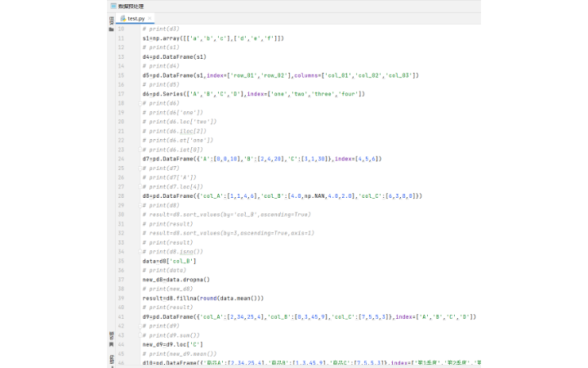Click the result=d8.fillna line
Image resolution: width=588 pixels, height=368 pixels.
point(203,298)
